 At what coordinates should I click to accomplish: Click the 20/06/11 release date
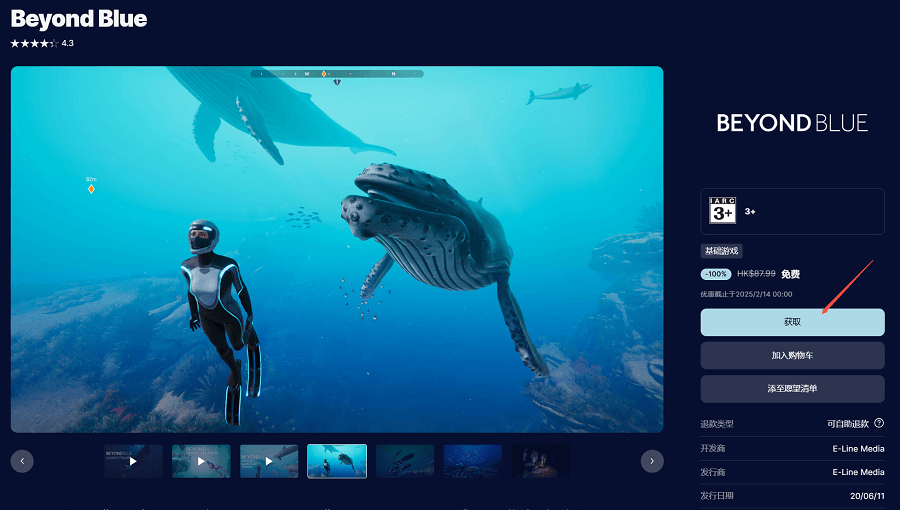(867, 496)
